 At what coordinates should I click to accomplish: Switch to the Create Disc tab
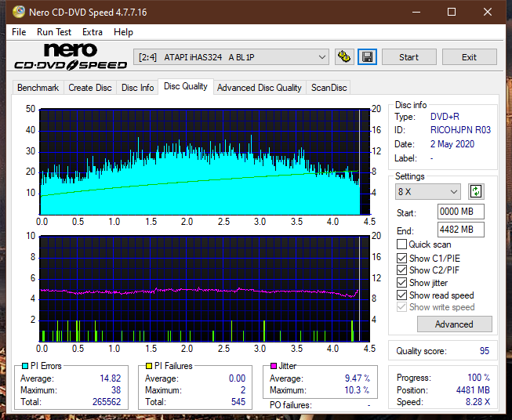(90, 88)
